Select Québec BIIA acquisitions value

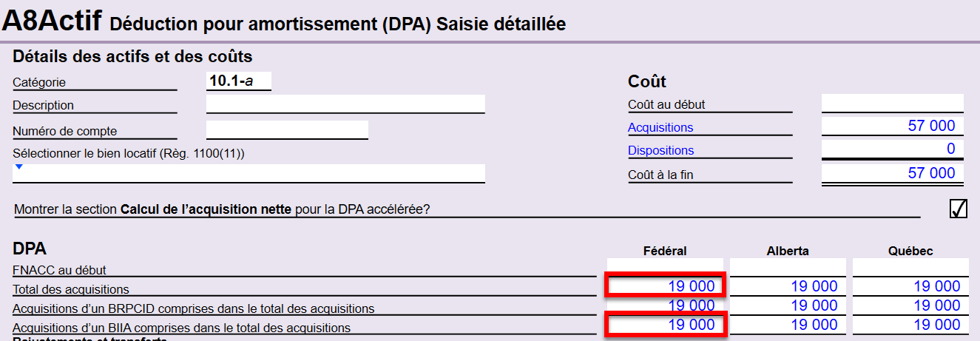911,325
